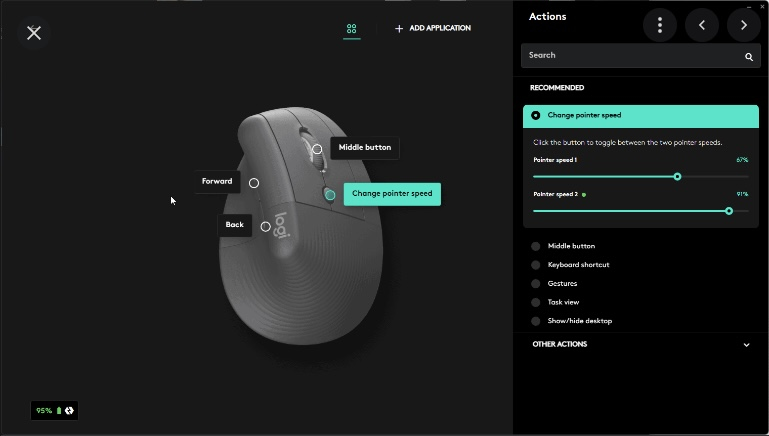Select the Back button label on mouse
769x436 pixels.
pos(234,225)
